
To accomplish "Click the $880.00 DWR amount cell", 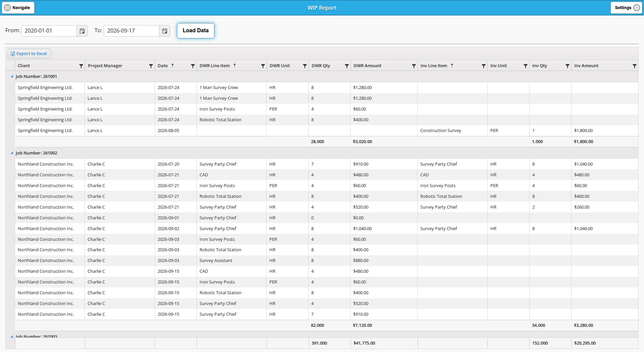I will 384,261.
